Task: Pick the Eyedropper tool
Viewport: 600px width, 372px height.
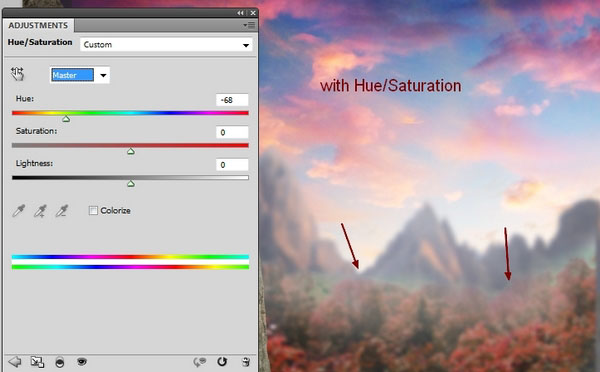Action: coord(18,210)
